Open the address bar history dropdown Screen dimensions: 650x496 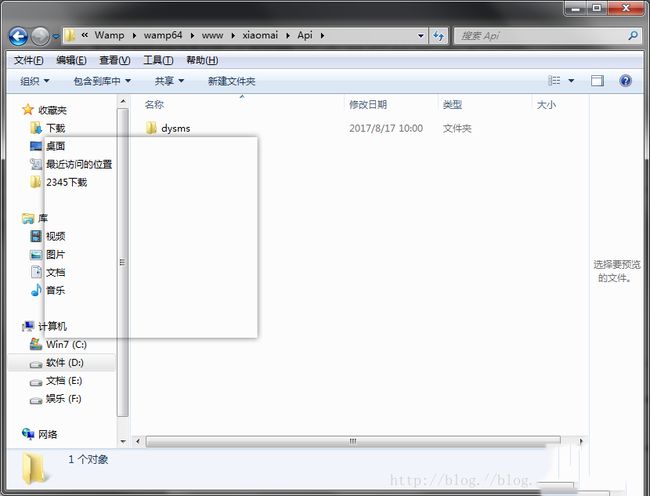tap(421, 36)
